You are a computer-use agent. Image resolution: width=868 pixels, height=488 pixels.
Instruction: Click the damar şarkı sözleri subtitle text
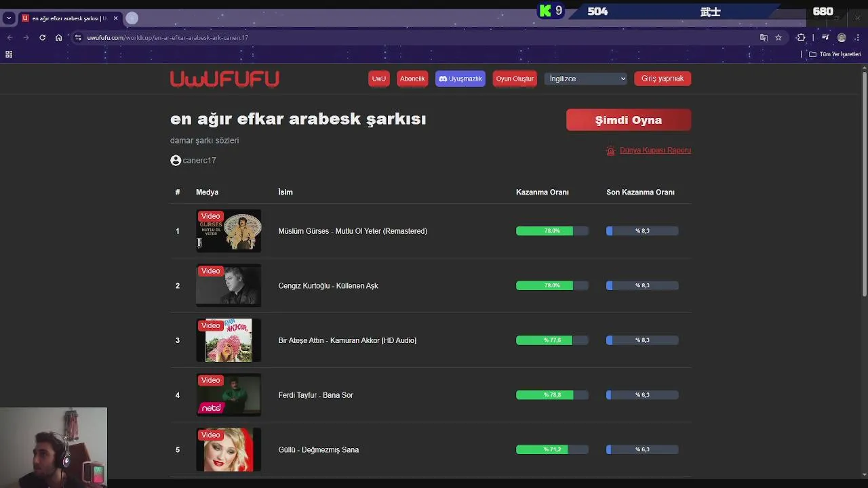204,140
